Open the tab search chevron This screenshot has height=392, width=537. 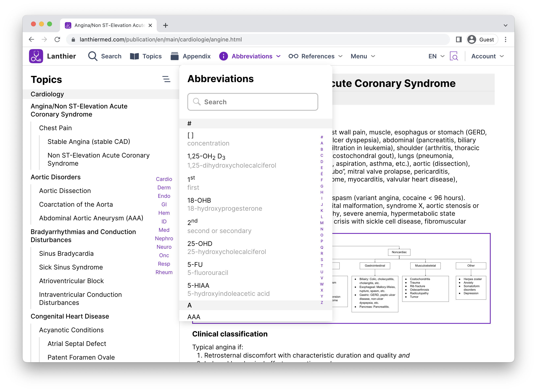(x=505, y=25)
